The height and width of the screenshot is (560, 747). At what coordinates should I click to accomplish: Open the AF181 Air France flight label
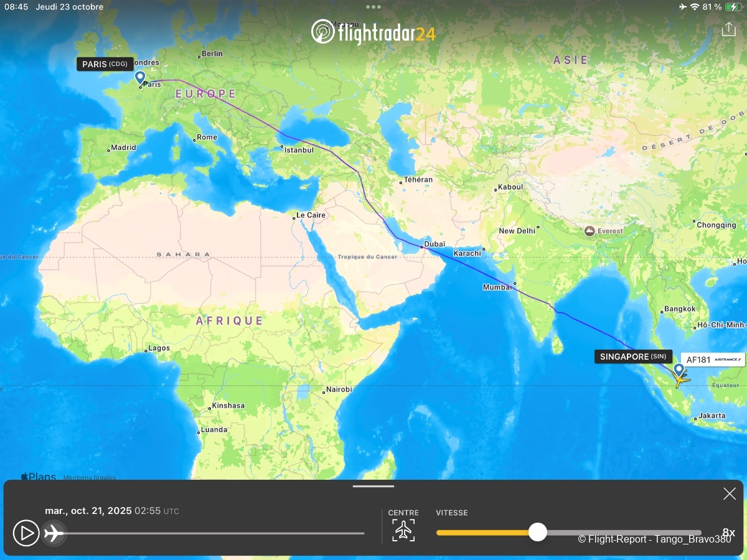coord(713,360)
